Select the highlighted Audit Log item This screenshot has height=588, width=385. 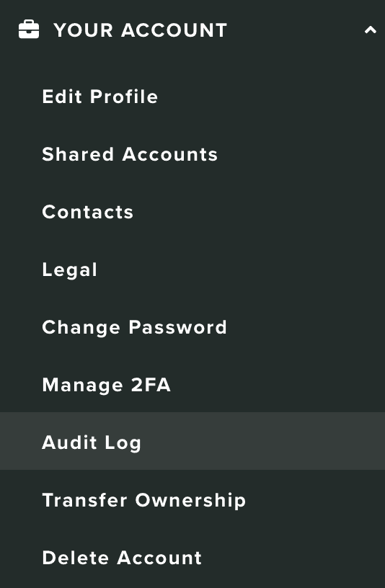[192, 441]
